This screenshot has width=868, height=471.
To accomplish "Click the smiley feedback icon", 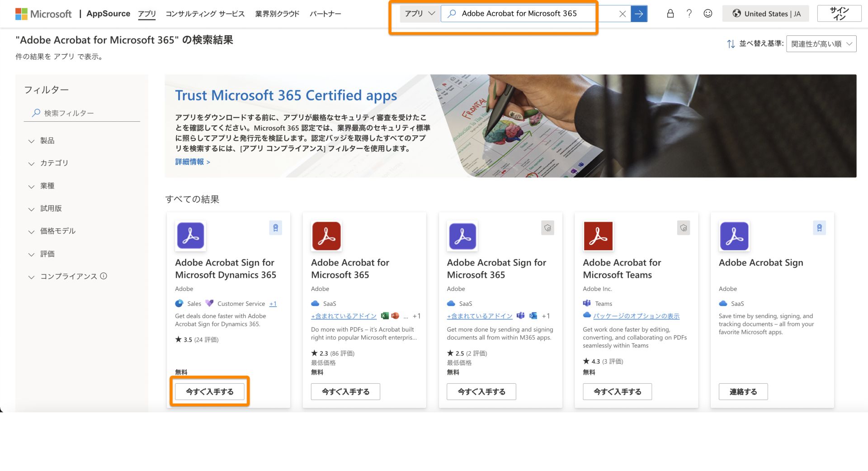I will click(708, 14).
